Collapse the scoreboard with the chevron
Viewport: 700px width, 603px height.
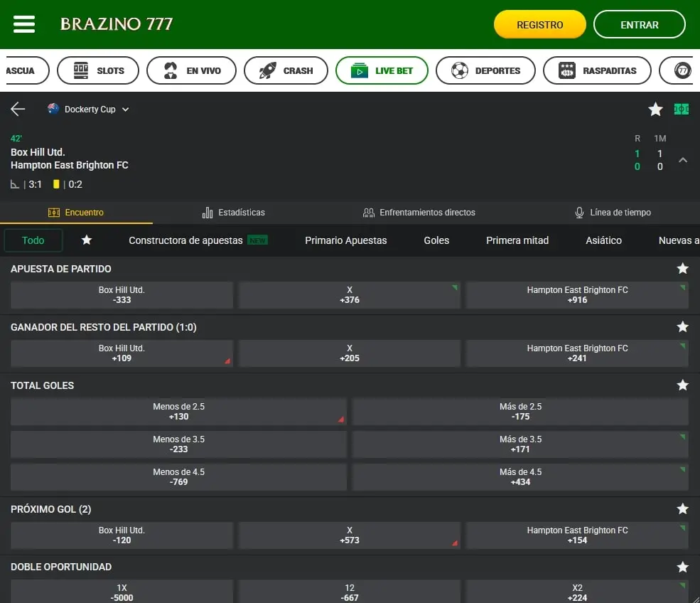[683, 160]
